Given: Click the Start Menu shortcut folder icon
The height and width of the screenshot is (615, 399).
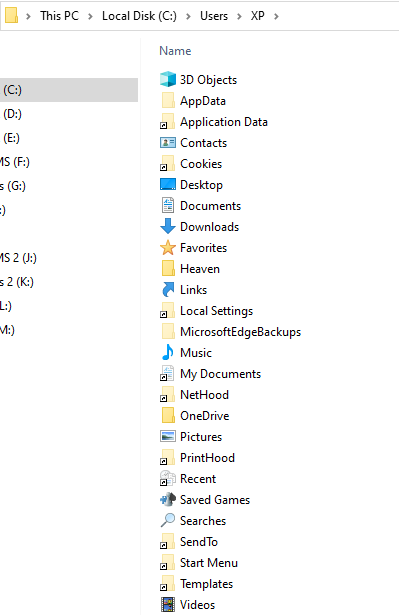Looking at the screenshot, I should (x=168, y=562).
